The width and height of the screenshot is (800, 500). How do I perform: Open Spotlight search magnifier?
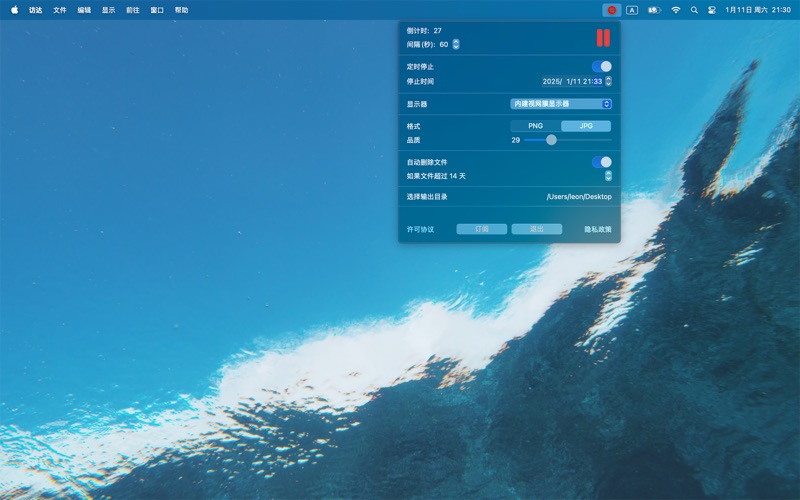click(x=694, y=10)
